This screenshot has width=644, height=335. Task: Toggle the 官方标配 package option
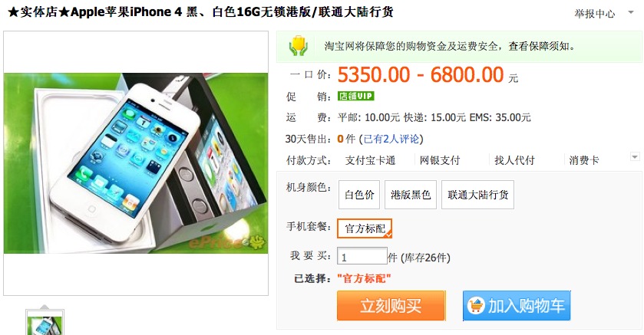point(365,228)
